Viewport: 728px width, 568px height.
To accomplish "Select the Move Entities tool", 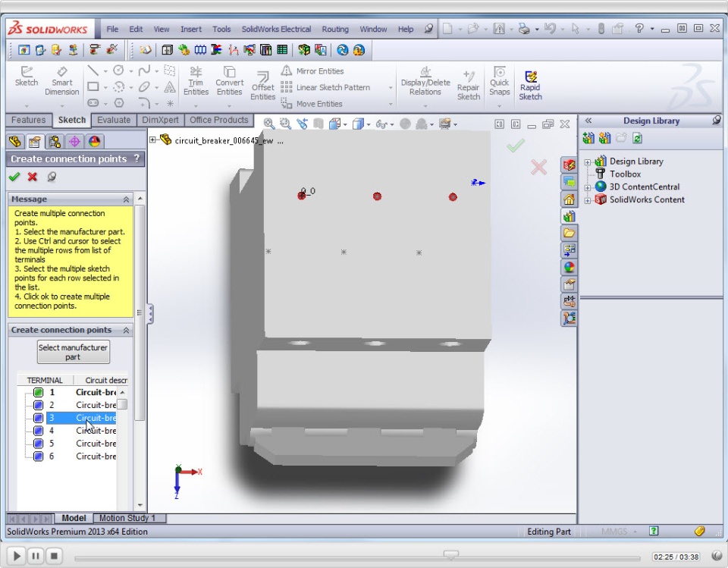I will pyautogui.click(x=312, y=104).
